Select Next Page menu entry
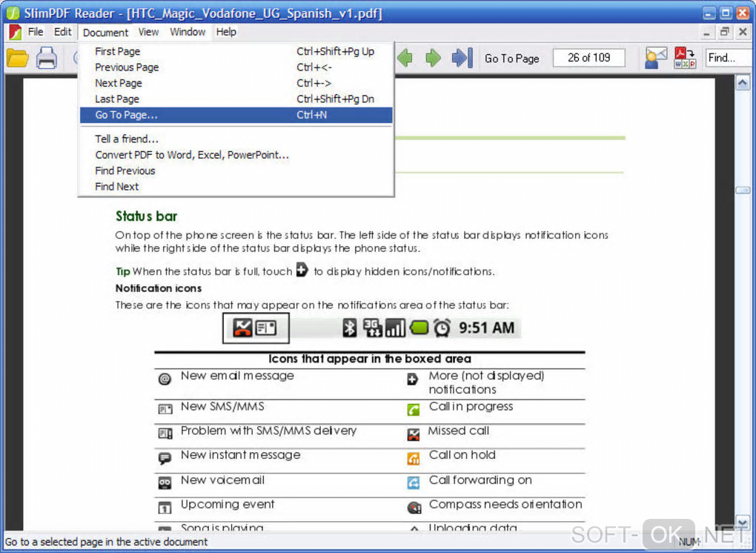 point(236,83)
